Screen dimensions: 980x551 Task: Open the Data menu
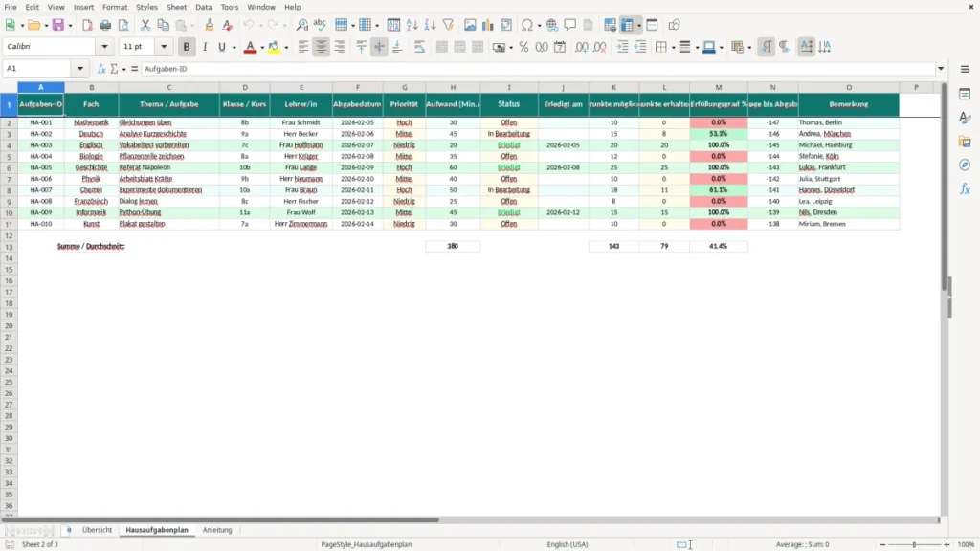point(203,7)
